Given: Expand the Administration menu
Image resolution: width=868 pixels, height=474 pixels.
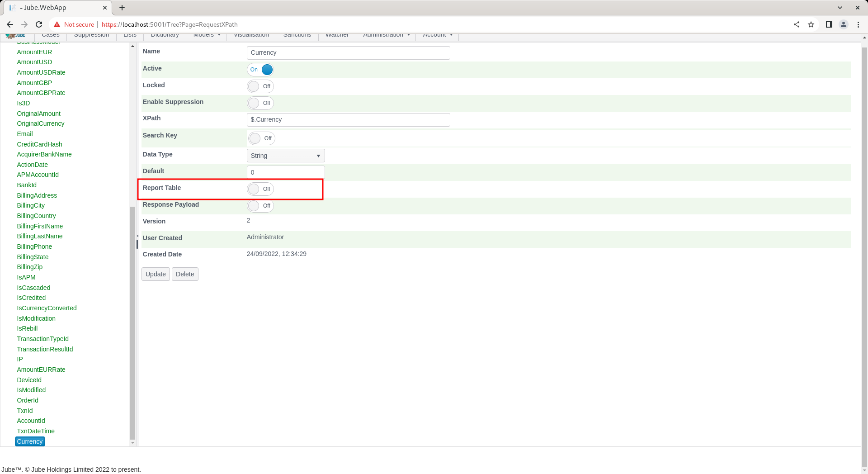Looking at the screenshot, I should coord(387,35).
